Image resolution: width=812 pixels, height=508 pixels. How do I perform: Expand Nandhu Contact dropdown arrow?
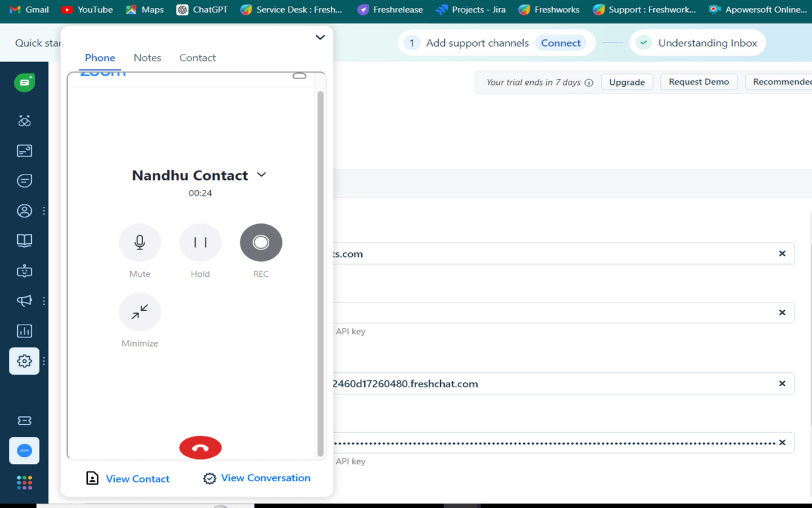point(261,175)
